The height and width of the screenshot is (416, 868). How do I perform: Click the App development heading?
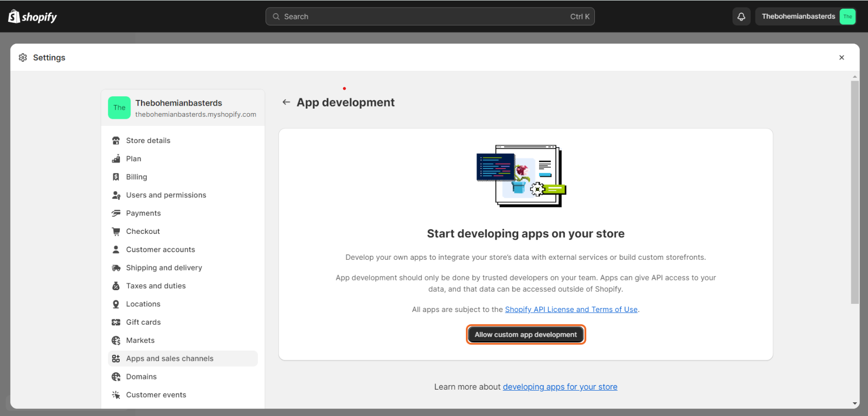pyautogui.click(x=346, y=102)
